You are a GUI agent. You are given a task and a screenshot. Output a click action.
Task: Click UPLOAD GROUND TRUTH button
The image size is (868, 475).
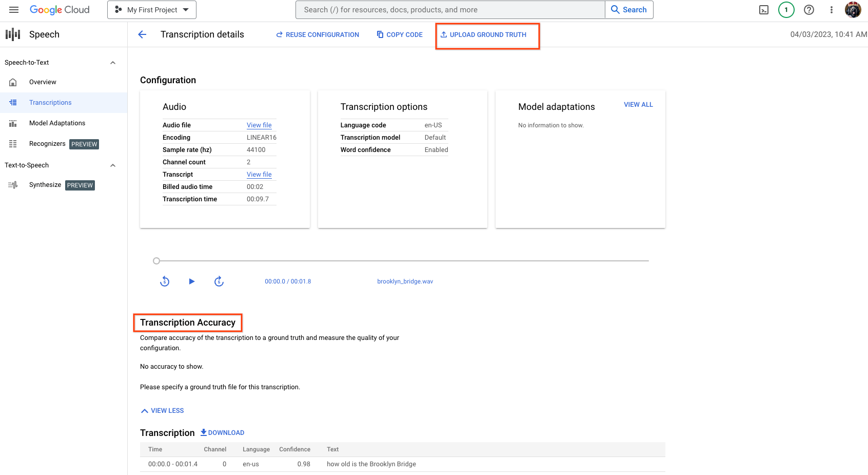[x=486, y=34]
